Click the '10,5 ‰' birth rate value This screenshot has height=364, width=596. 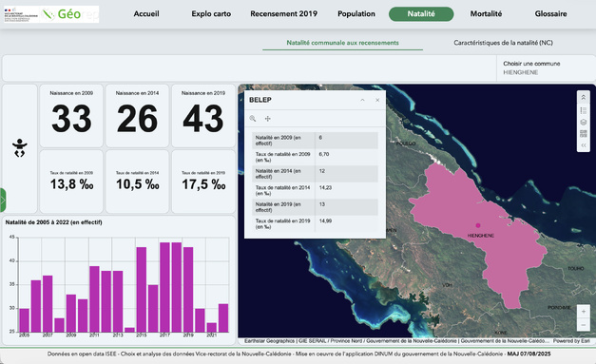(138, 184)
